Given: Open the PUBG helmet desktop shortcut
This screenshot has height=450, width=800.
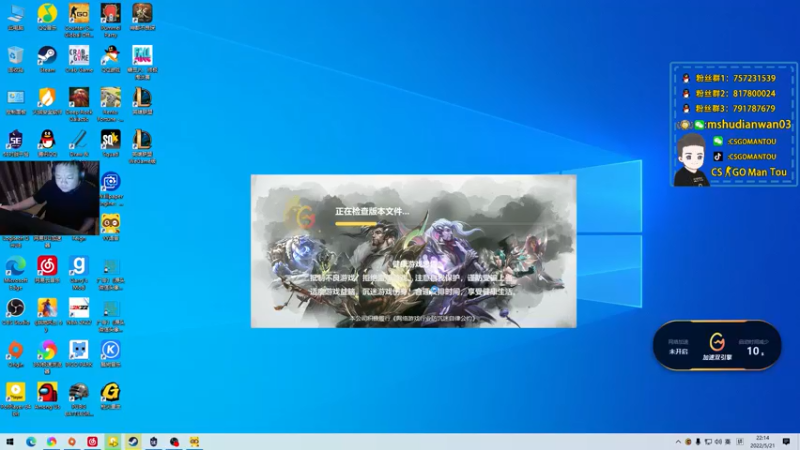Looking at the screenshot, I should coord(79,399).
